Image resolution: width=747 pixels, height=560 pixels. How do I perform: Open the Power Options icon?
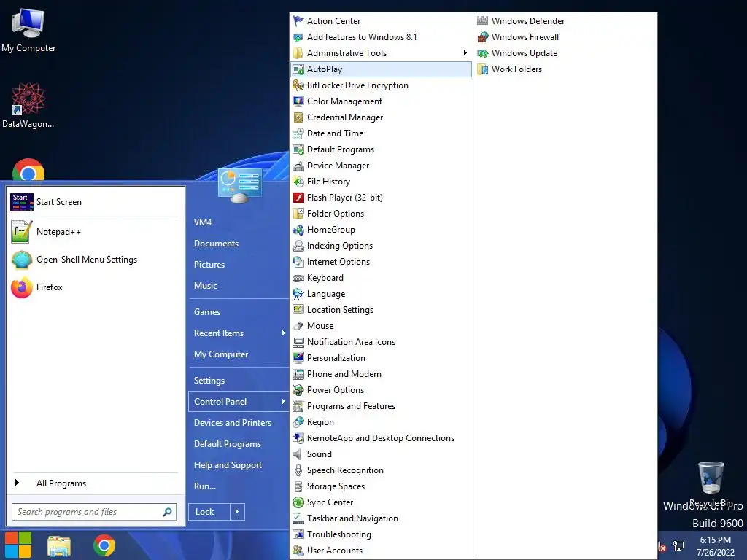pos(298,390)
